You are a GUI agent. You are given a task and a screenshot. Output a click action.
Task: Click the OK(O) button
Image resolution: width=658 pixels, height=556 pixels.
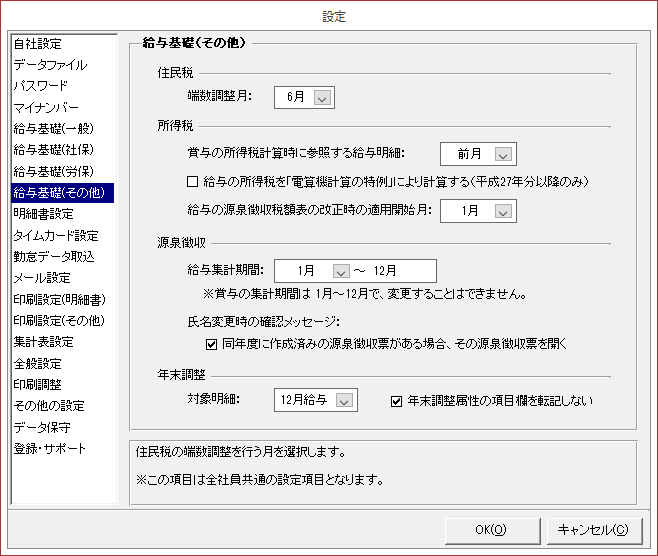coord(492,530)
